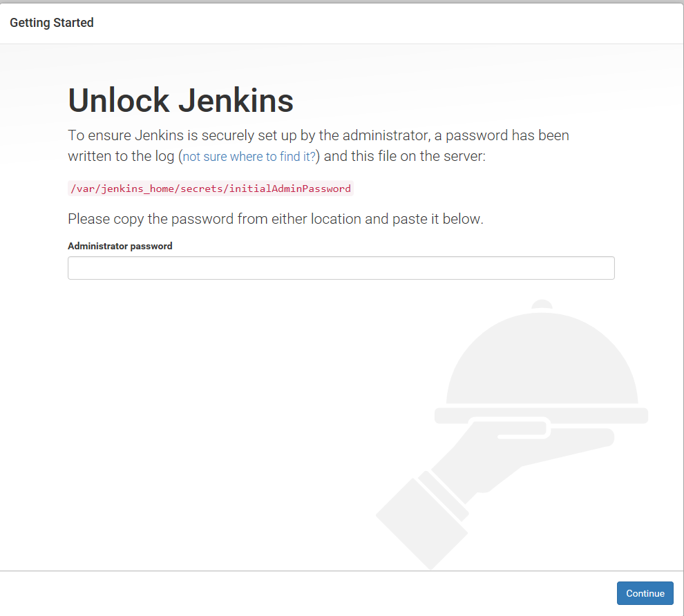Click the dome lid of the tray illustration

pyautogui.click(x=541, y=359)
